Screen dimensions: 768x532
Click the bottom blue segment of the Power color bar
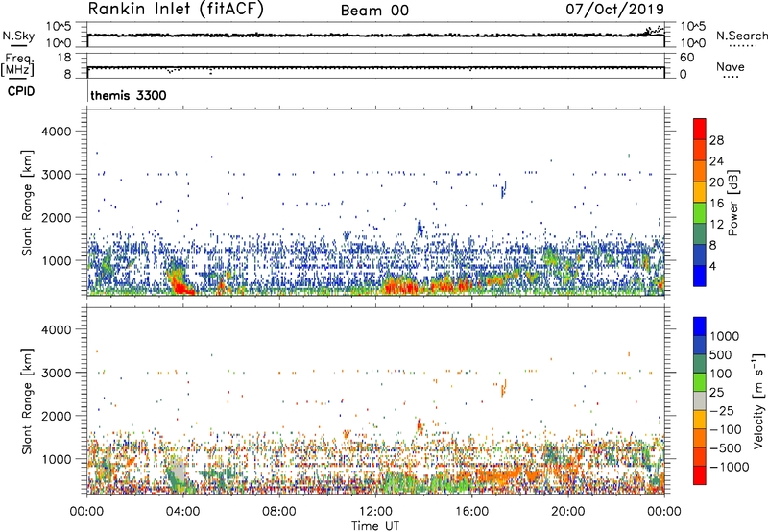pos(700,276)
